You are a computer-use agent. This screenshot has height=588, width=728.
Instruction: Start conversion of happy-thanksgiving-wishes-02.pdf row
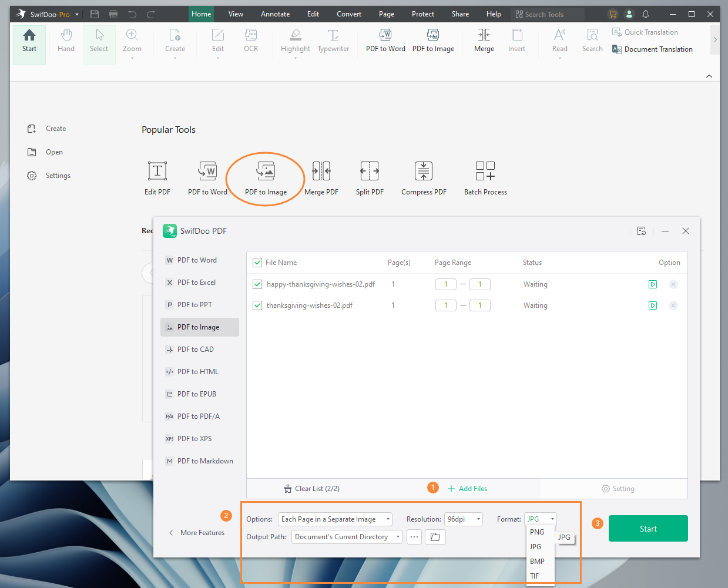[653, 284]
